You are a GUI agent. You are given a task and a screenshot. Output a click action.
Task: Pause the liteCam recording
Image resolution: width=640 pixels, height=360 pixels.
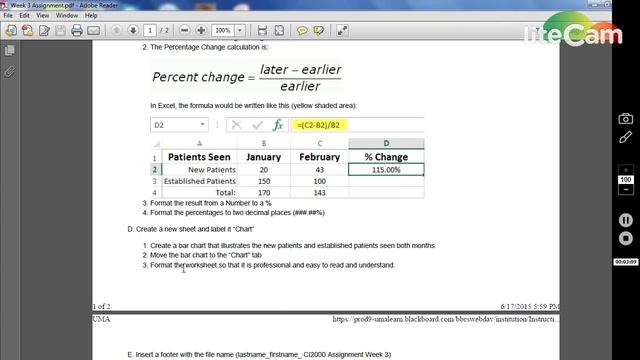625,220
